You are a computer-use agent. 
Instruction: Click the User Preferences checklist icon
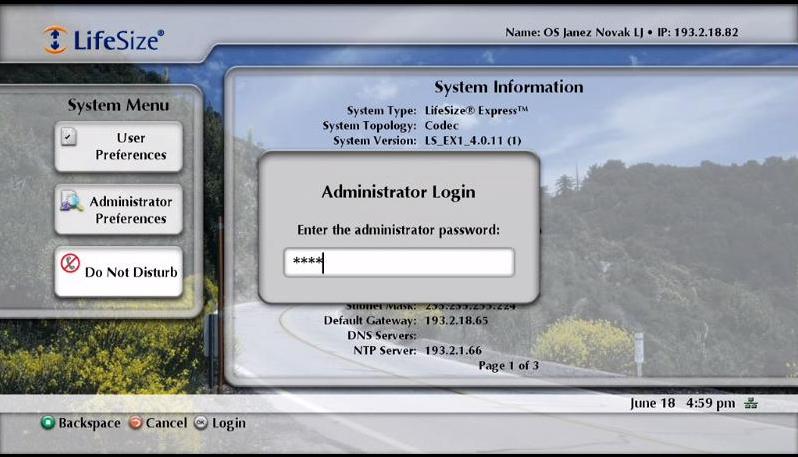click(x=69, y=136)
